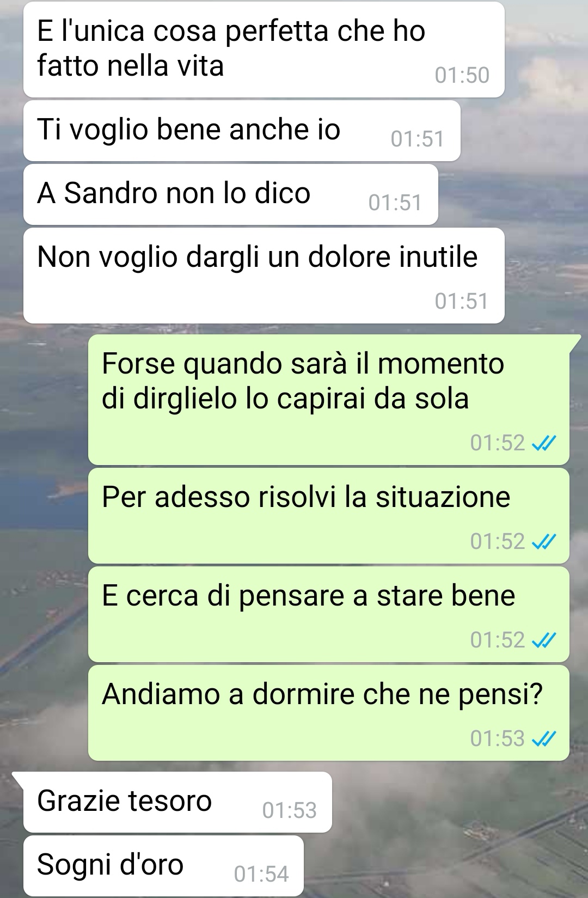Tap the sent message "Per adesso risolvi la situazione"
This screenshot has width=588, height=898.
click(329, 516)
